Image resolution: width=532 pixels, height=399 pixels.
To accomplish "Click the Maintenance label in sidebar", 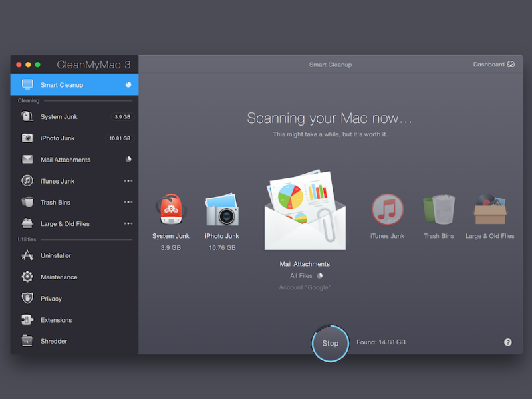I will point(59,277).
